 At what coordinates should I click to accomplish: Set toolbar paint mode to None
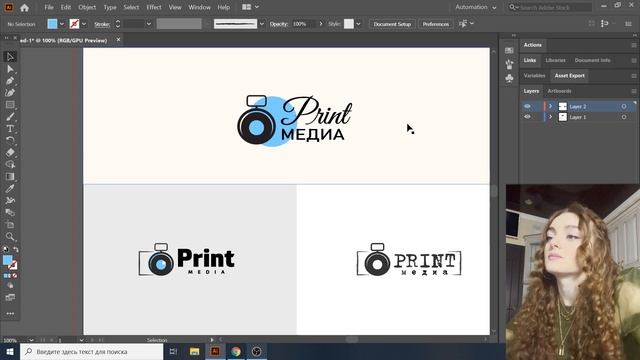tap(15, 276)
